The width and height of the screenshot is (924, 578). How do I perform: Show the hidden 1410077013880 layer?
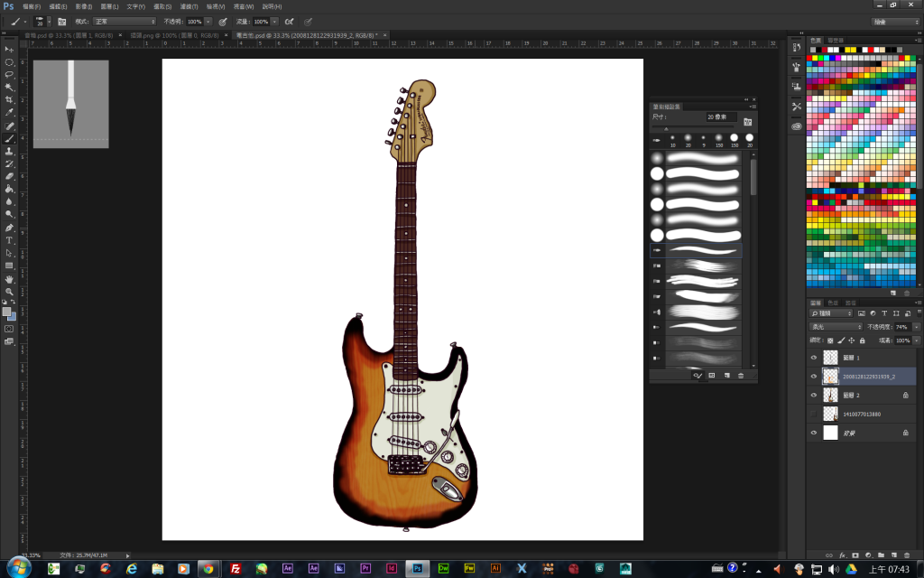[814, 415]
